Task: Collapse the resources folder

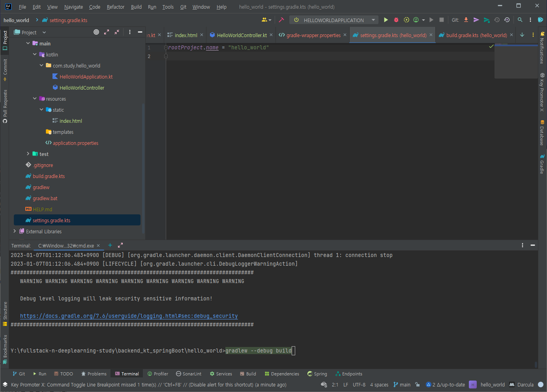Action: click(35, 98)
